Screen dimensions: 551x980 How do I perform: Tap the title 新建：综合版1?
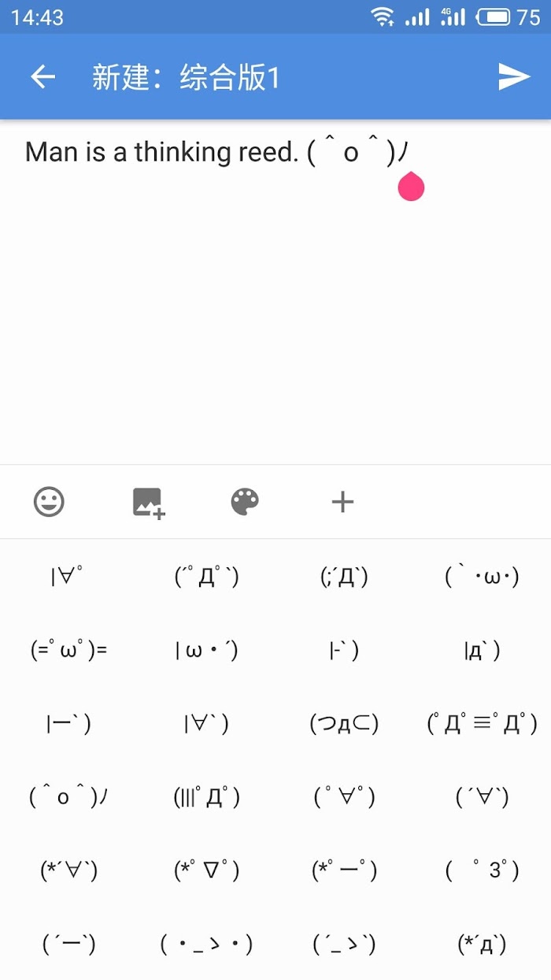click(186, 77)
